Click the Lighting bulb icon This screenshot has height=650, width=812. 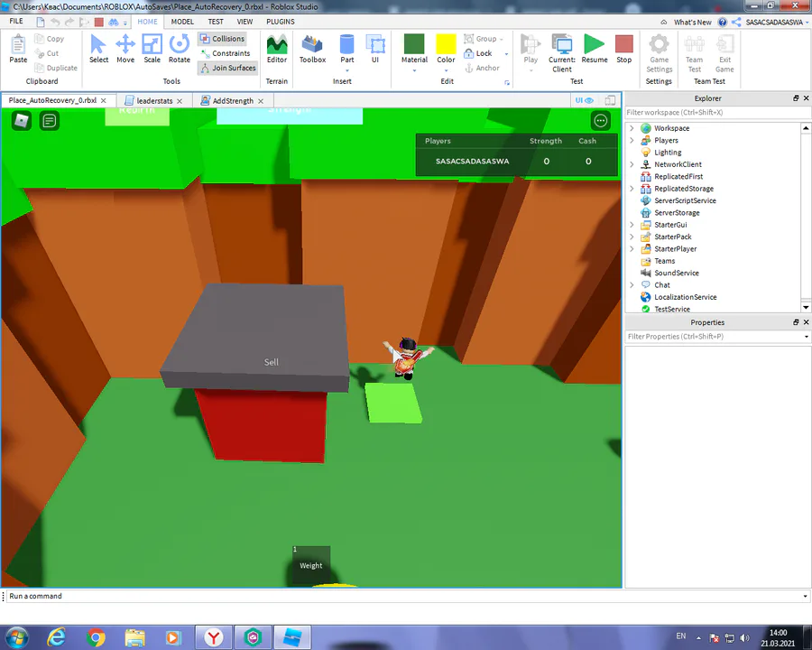(x=646, y=153)
